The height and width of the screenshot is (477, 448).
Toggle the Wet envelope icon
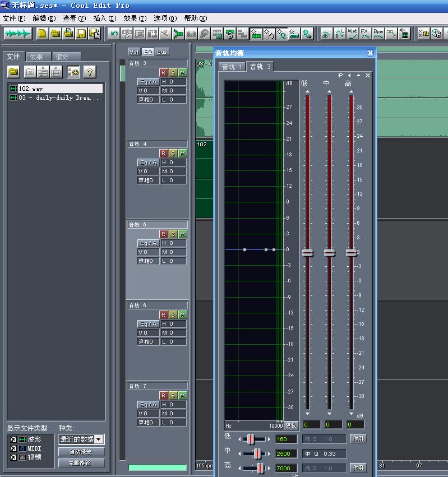click(353, 34)
